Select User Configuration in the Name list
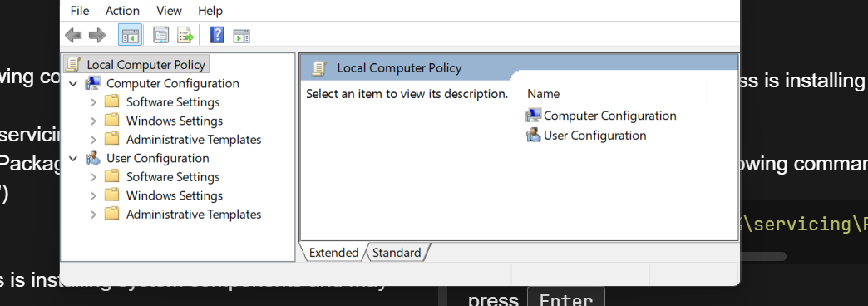Image resolution: width=868 pixels, height=306 pixels. pyautogui.click(x=585, y=136)
